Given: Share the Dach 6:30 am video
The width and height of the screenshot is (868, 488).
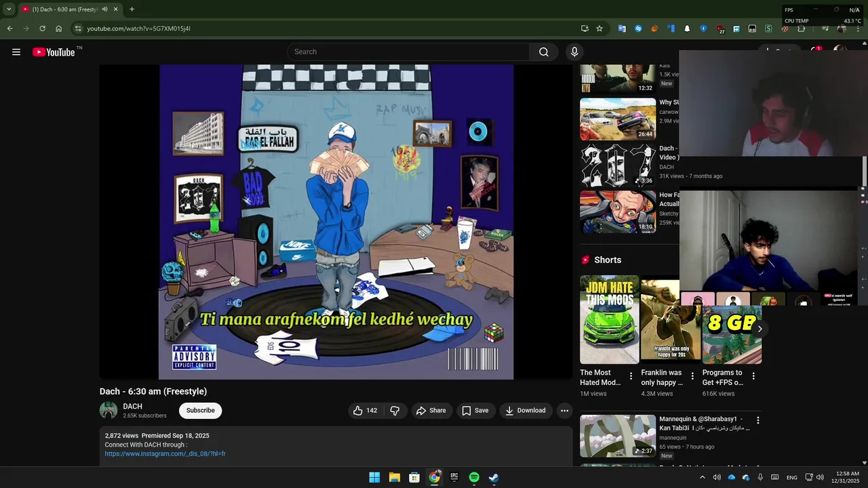Looking at the screenshot, I should click(x=431, y=411).
